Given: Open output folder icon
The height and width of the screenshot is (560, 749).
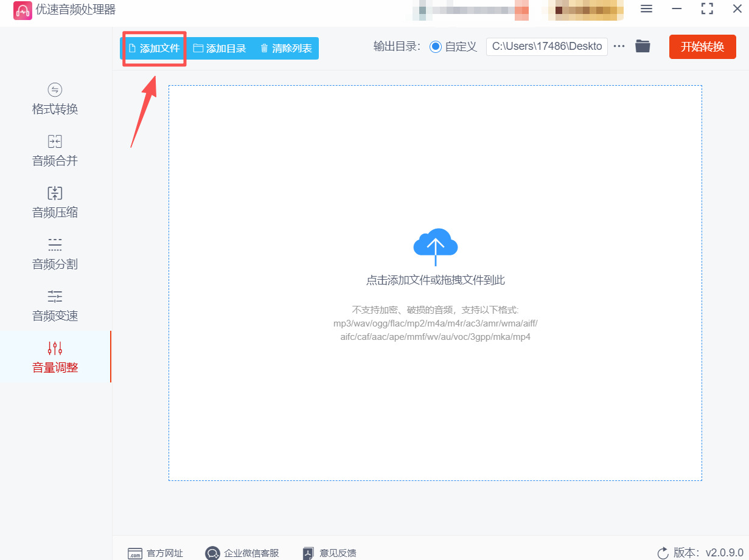Looking at the screenshot, I should click(x=643, y=46).
